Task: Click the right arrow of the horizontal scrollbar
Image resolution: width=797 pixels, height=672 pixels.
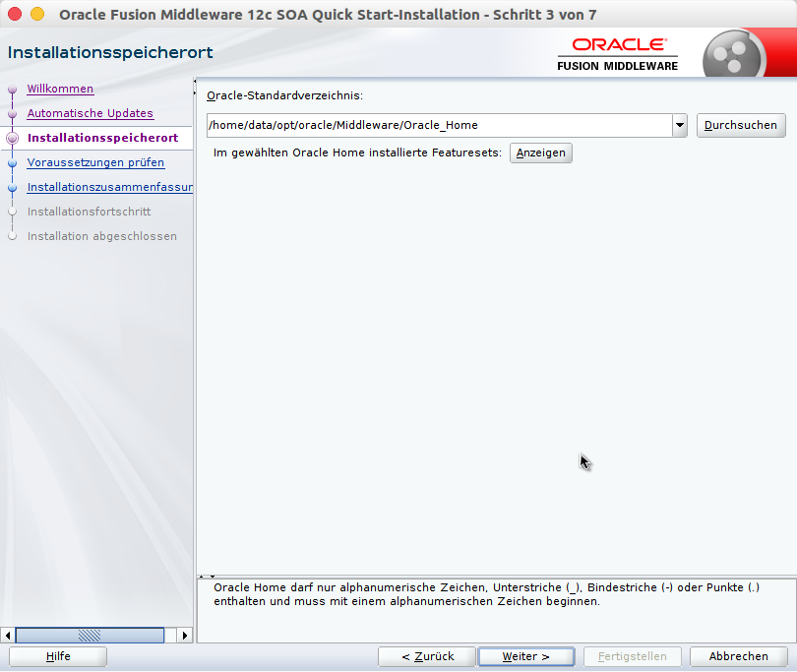Action: tap(185, 635)
